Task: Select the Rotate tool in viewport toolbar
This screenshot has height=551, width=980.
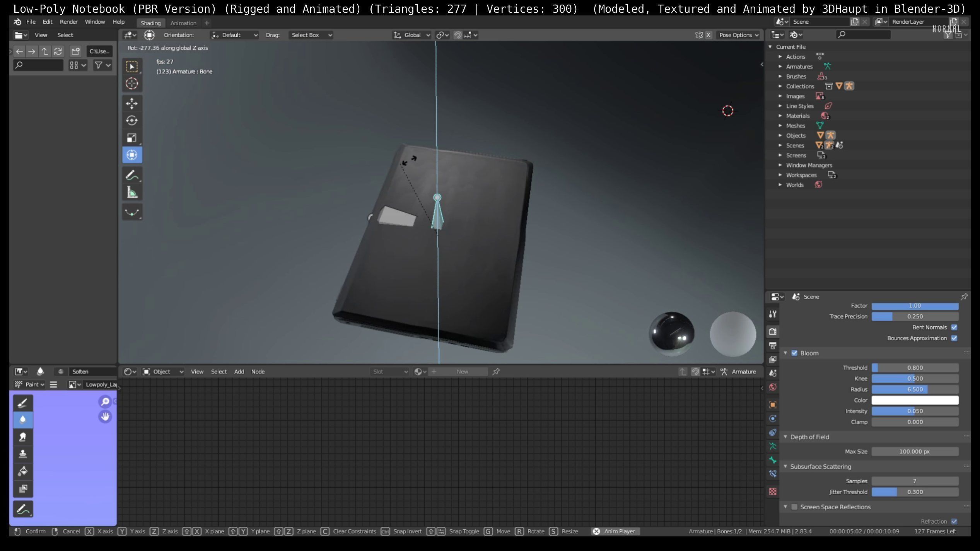Action: (x=132, y=120)
